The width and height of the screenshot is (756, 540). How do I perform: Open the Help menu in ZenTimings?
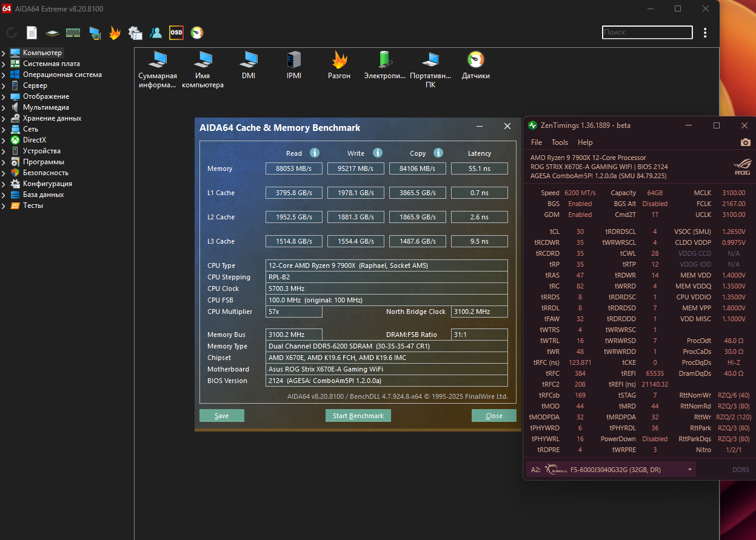coord(585,142)
